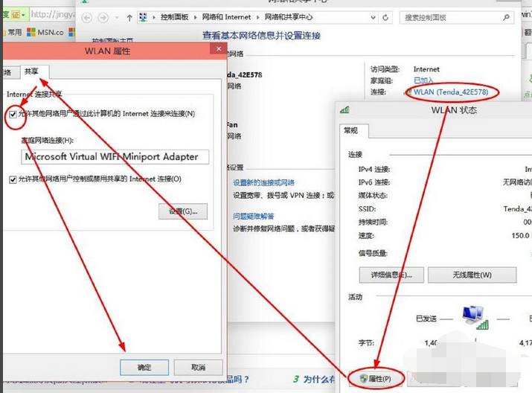The width and height of the screenshot is (532, 393).
Task: Open the WLAN (Tenda_42E578) connection link
Action: click(x=451, y=92)
